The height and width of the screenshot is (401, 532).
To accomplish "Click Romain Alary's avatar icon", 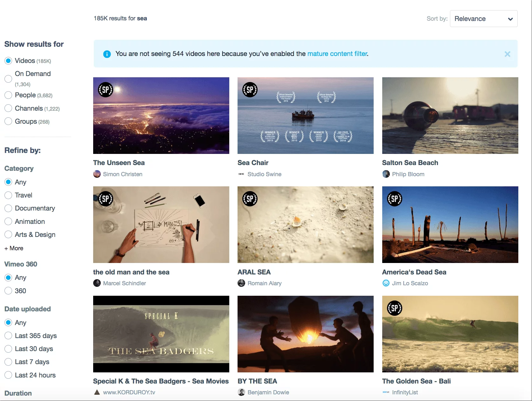I will pyautogui.click(x=241, y=283).
